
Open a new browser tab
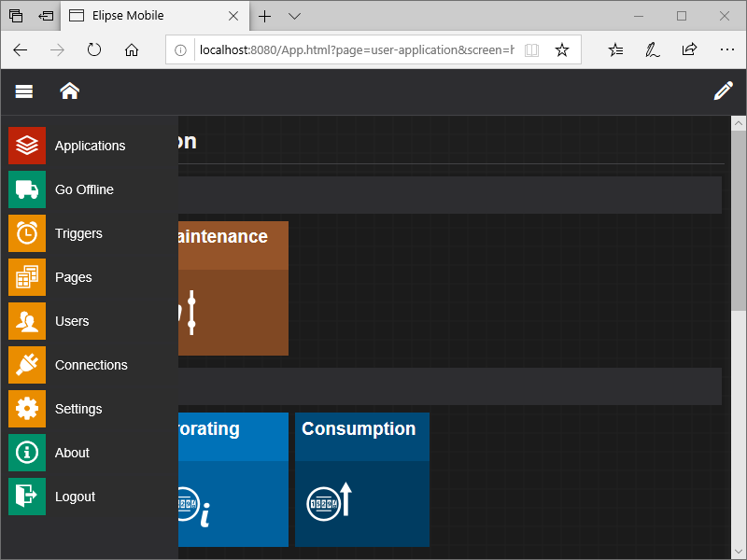(x=265, y=16)
